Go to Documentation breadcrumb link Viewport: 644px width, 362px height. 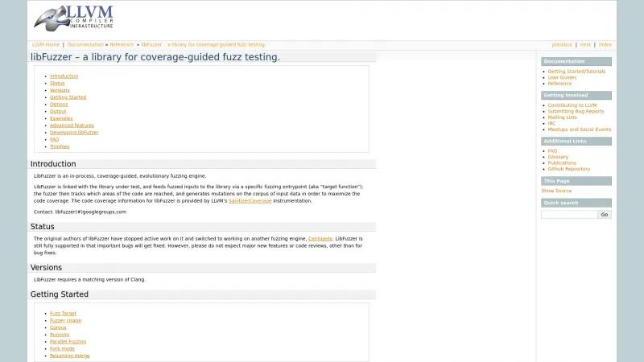tap(85, 45)
